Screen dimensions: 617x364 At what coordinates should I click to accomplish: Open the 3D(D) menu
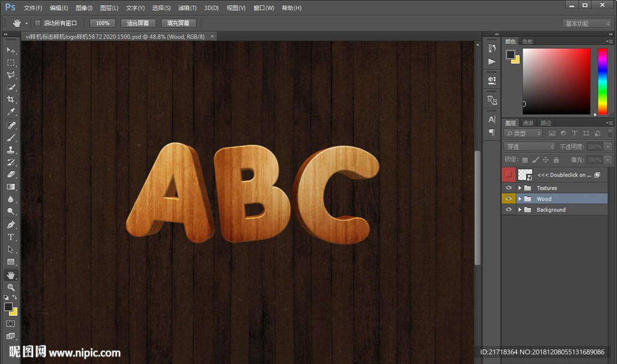pyautogui.click(x=211, y=8)
